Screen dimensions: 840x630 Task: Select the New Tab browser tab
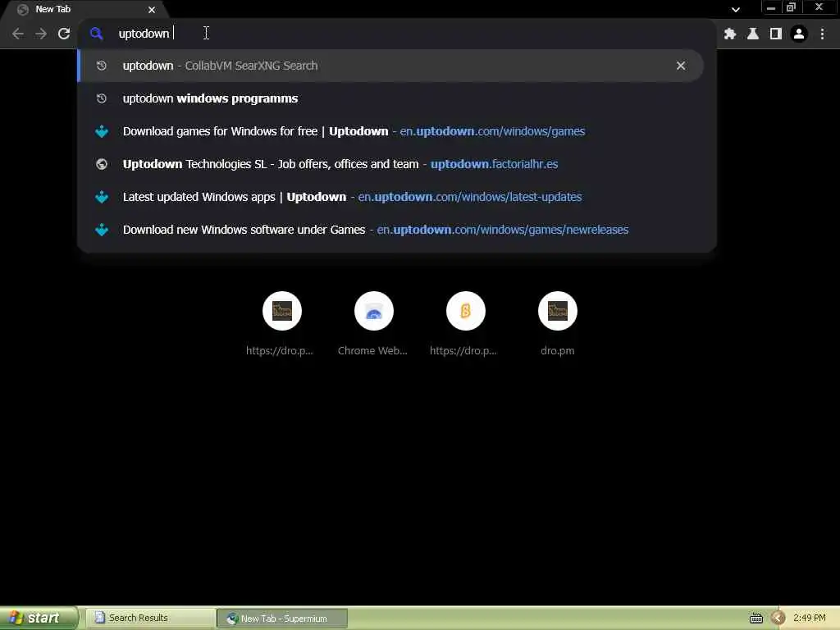pos(84,10)
